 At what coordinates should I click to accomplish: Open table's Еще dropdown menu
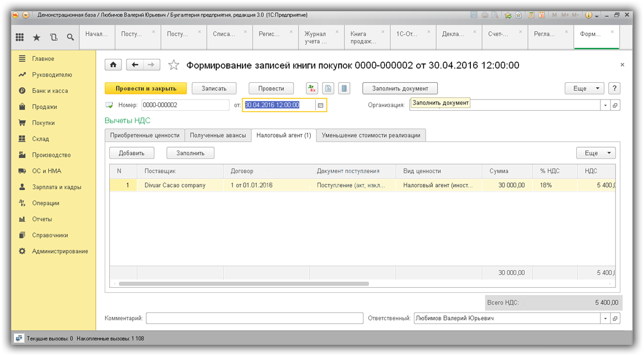[x=596, y=153]
